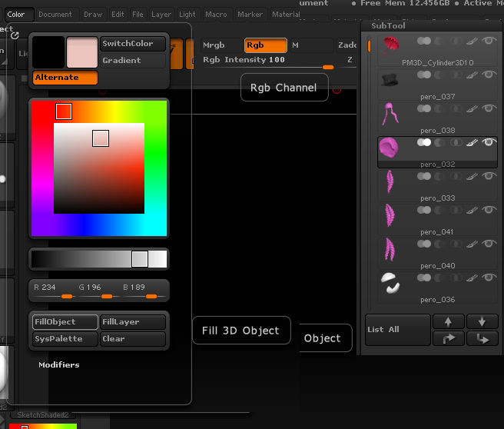
Task: Click the dual-circle start-group icon on PM3D_Cylinder3D10
Action: click(424, 42)
